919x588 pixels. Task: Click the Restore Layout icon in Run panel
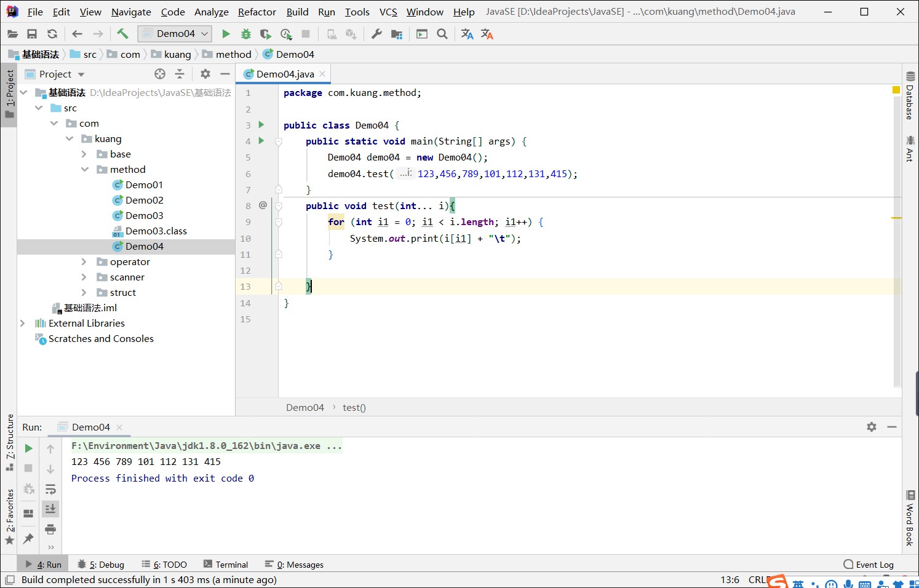(x=28, y=514)
